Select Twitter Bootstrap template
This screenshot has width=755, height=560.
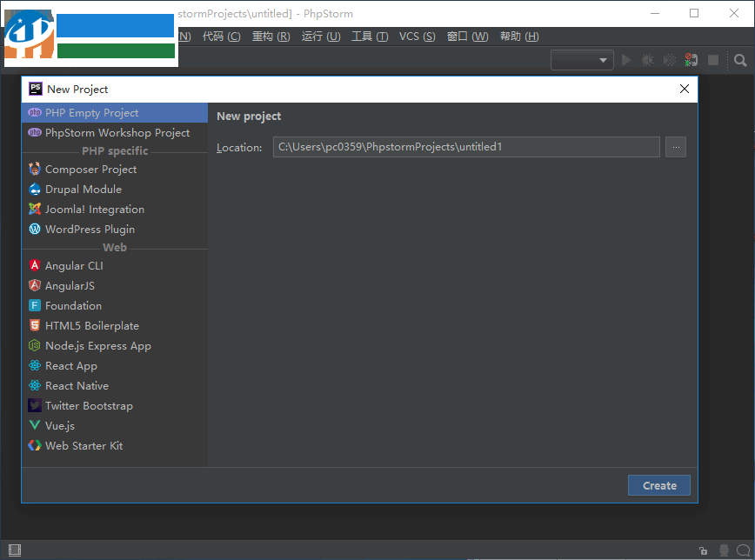pyautogui.click(x=115, y=406)
